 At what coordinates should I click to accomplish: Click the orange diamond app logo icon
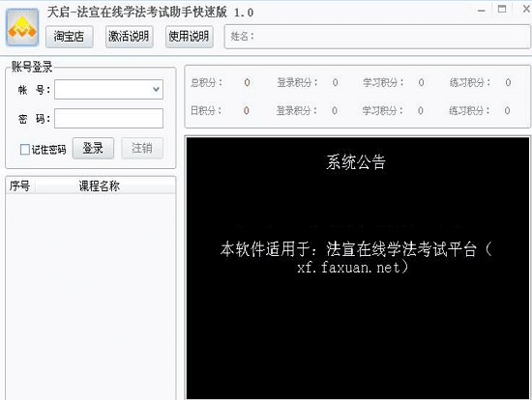22,27
